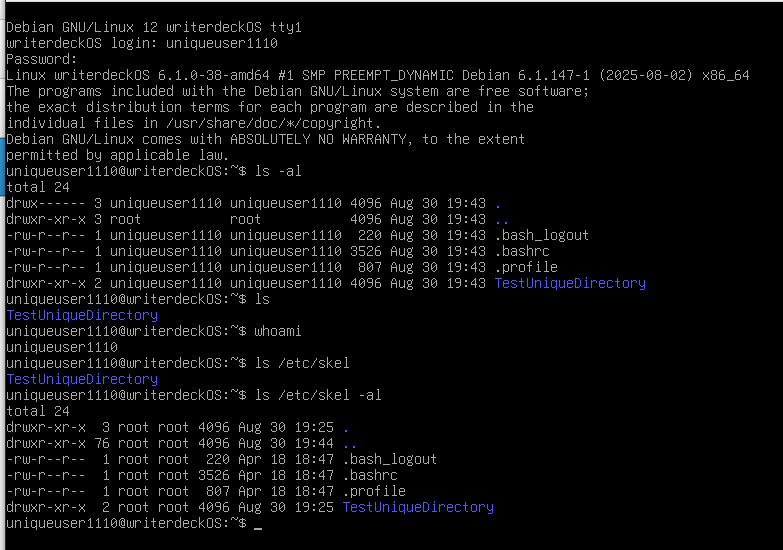Click TestUniqueDirectory under the plain 'ls /etc/skel' command
The width and height of the screenshot is (783, 550).
coord(82,379)
